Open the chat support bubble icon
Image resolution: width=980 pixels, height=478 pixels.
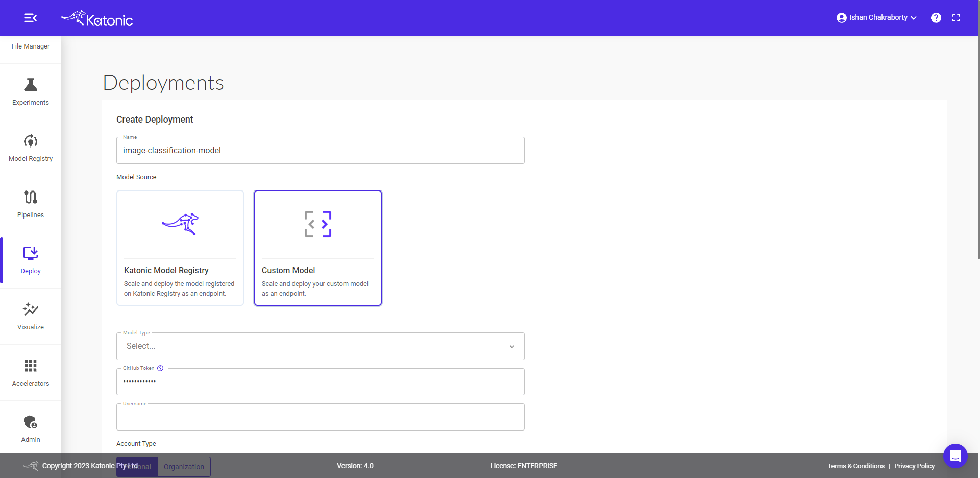tap(955, 456)
